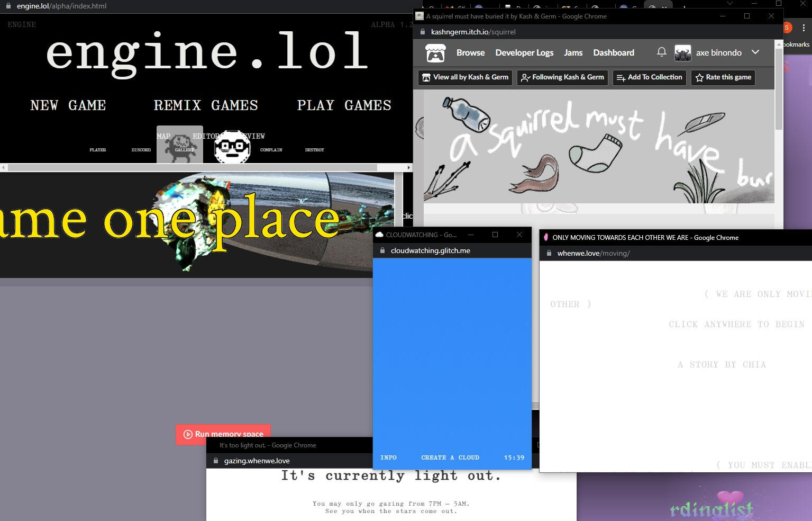Open the itch.io notifications bell
Viewport: 812px width, 521px height.
coord(661,52)
